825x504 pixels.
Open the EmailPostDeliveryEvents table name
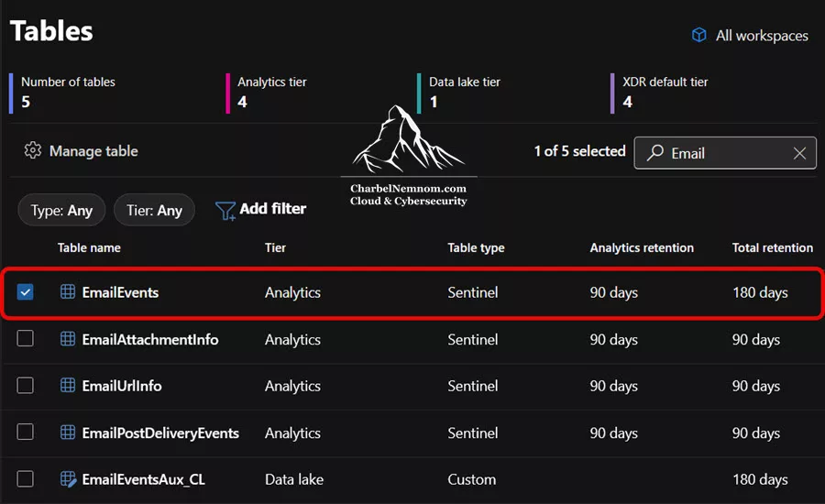[x=160, y=433]
